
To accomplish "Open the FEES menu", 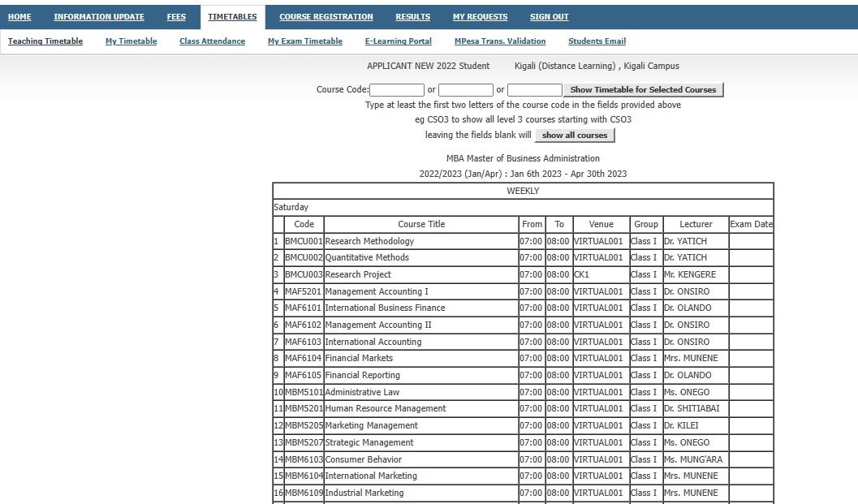I will click(x=176, y=17).
